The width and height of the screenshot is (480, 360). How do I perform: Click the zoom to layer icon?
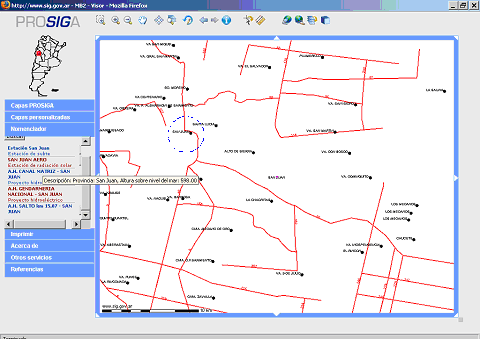172,20
